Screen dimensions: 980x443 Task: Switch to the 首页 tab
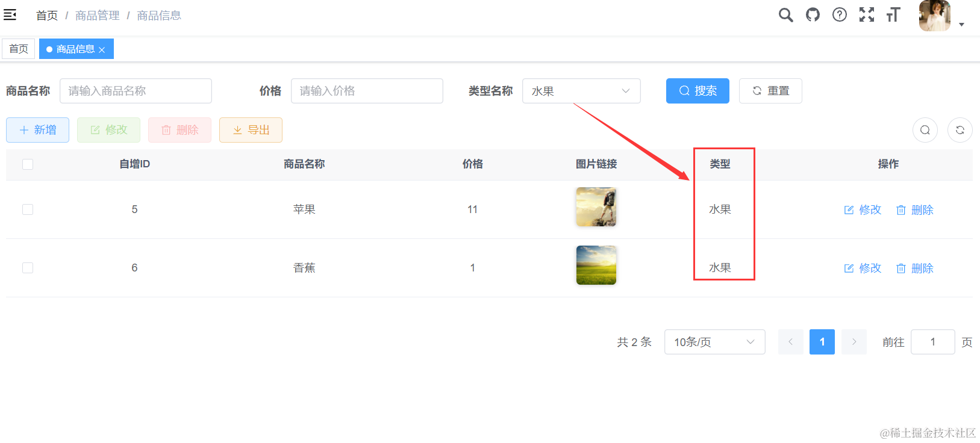pyautogui.click(x=19, y=49)
